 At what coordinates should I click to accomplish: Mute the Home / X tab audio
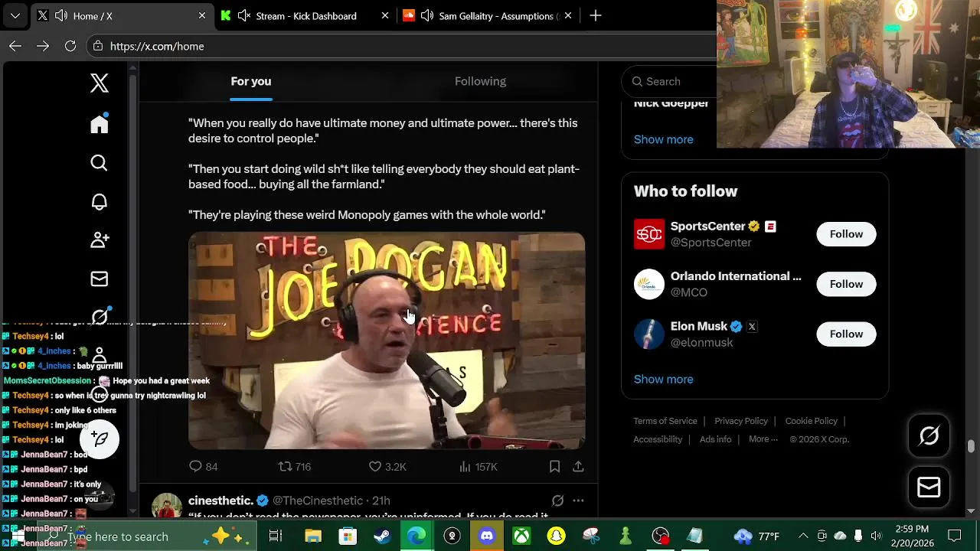(x=61, y=15)
